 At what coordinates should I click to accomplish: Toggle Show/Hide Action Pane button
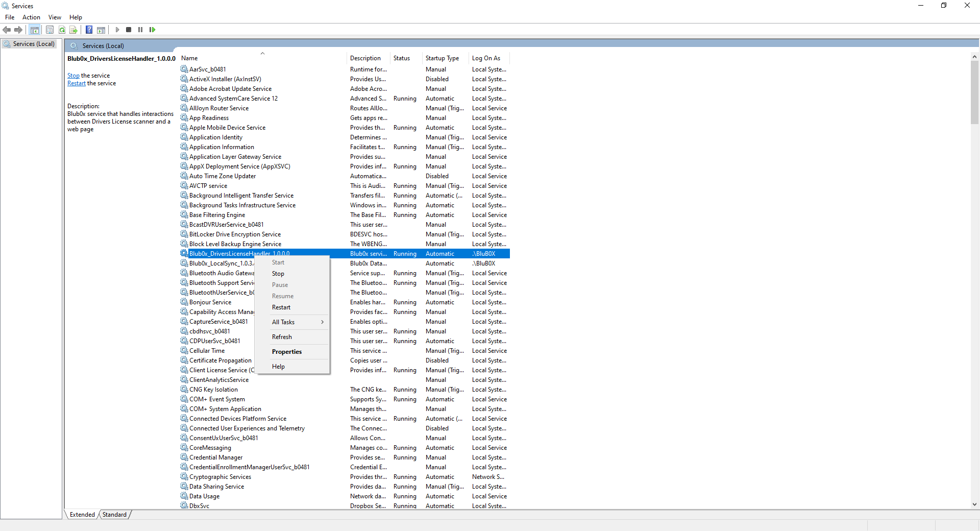[101, 30]
